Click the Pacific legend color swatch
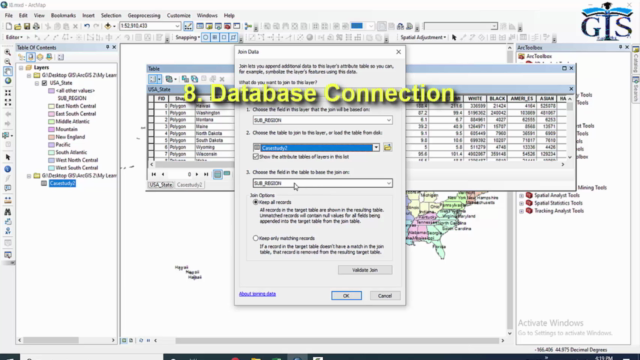 51,145
